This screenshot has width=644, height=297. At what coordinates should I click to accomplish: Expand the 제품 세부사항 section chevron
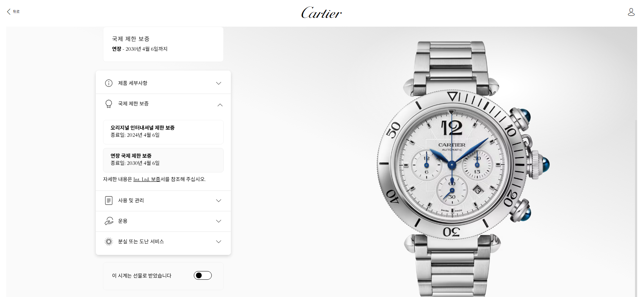click(x=219, y=83)
